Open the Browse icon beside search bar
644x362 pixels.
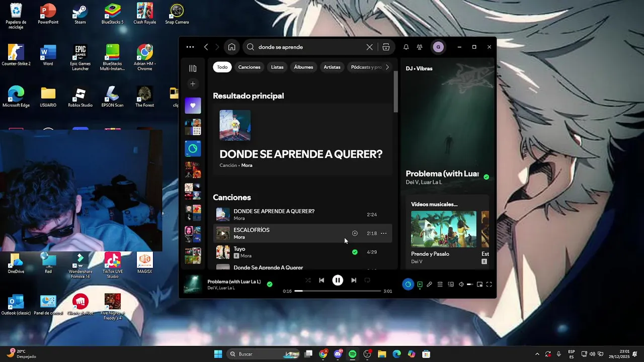pyautogui.click(x=386, y=47)
